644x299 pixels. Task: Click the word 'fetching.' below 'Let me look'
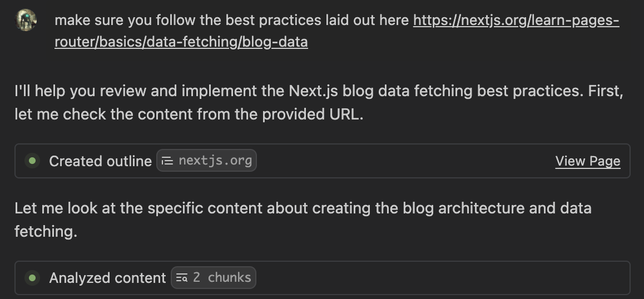click(46, 231)
